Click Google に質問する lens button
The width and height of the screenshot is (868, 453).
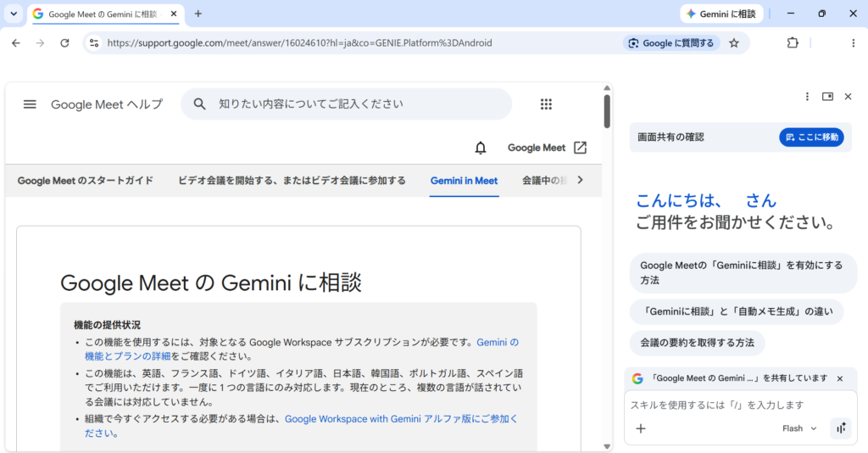(x=671, y=42)
